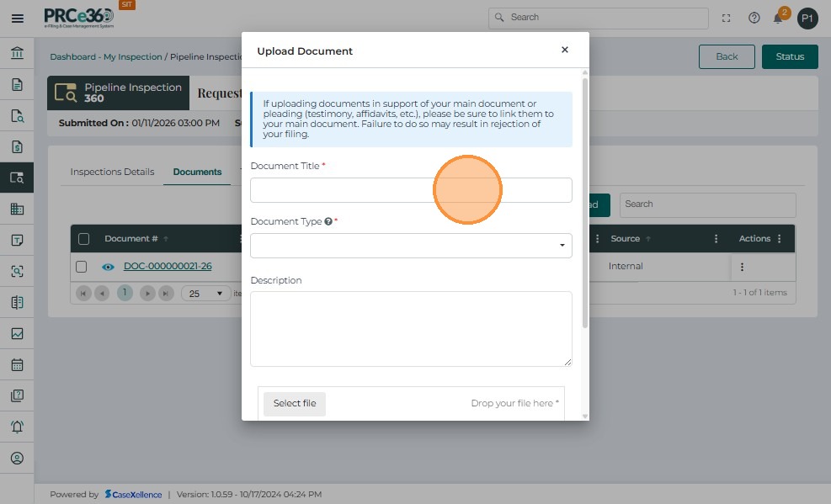Open the bank building sidebar icon
831x504 pixels.
[17, 53]
